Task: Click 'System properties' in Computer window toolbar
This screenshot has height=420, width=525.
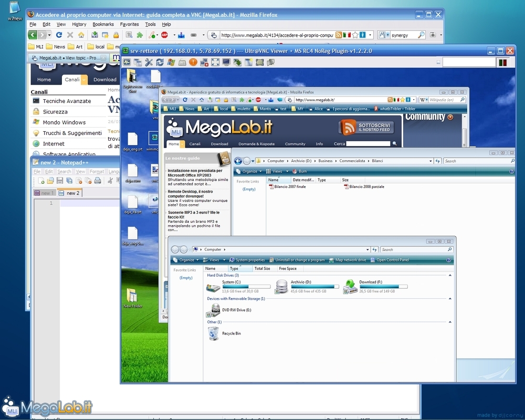Action: (x=247, y=260)
